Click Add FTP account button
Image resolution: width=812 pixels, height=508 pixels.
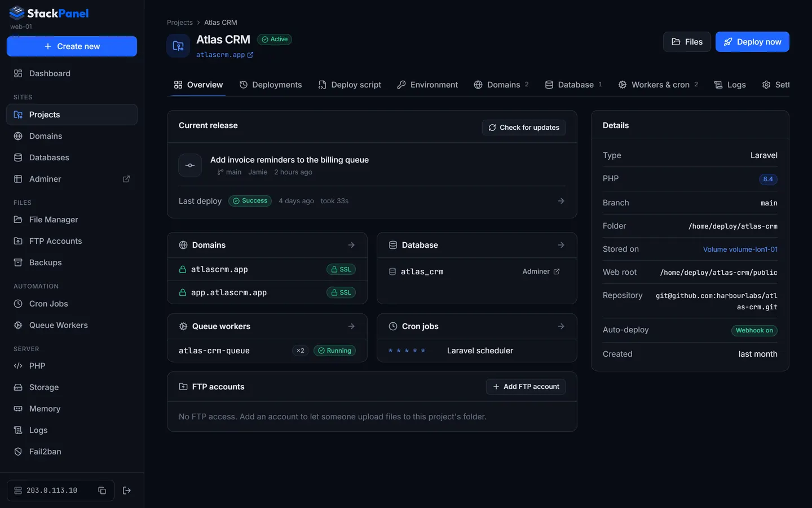(x=526, y=387)
